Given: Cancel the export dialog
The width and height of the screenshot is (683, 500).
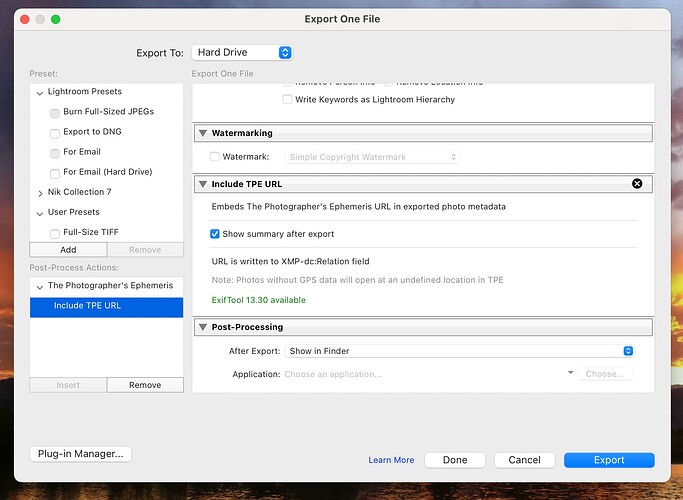Looking at the screenshot, I should pyautogui.click(x=524, y=460).
